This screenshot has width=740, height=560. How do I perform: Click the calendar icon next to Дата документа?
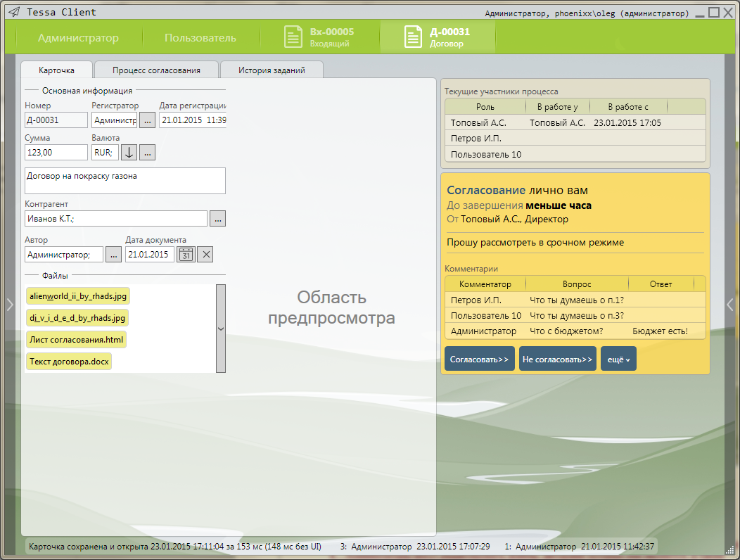point(186,255)
